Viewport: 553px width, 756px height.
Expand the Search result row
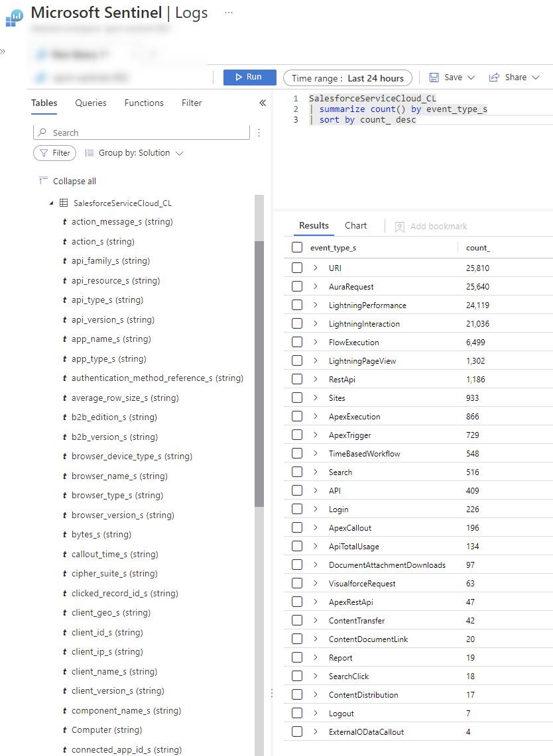316,472
